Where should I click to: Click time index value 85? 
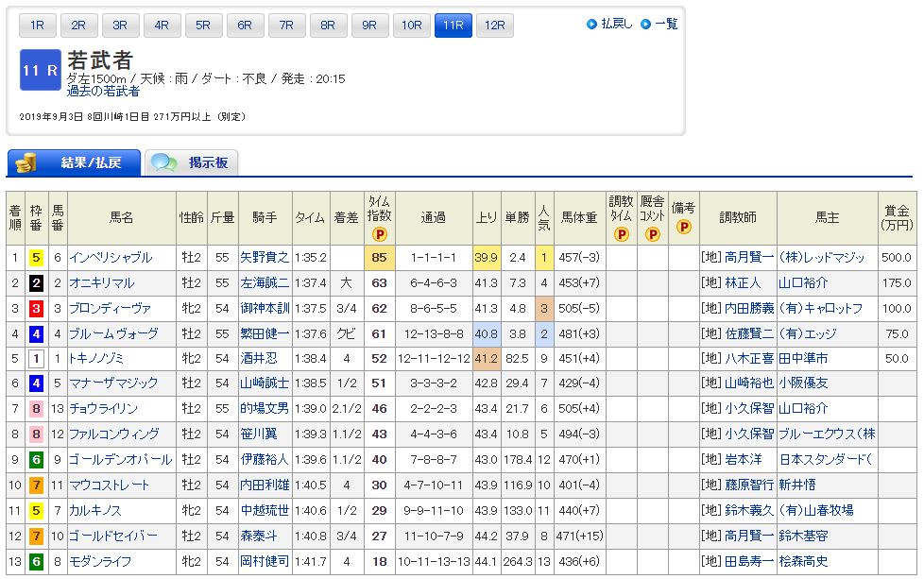(x=380, y=258)
